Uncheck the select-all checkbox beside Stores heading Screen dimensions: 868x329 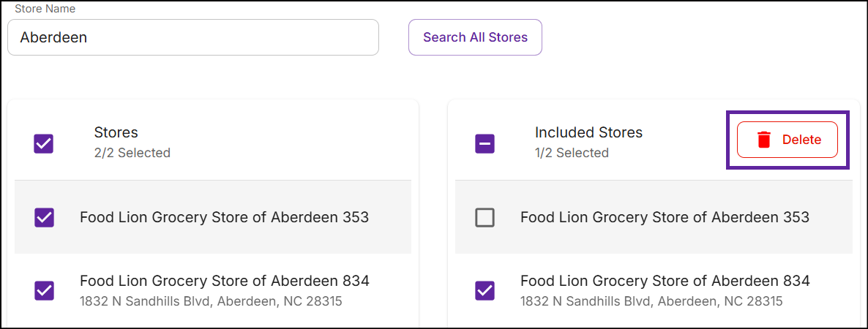44,144
